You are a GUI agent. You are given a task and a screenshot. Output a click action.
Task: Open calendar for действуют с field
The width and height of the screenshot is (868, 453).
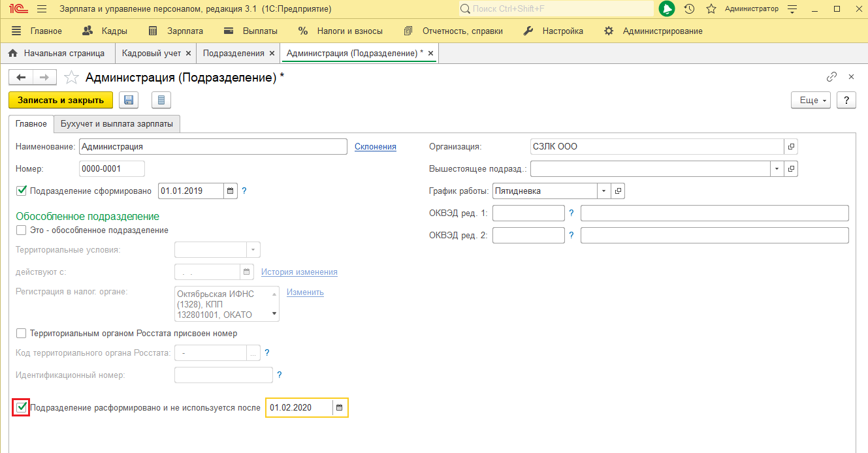pos(247,272)
